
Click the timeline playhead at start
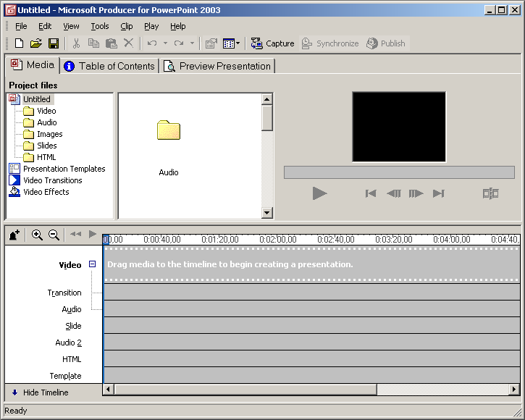tap(106, 239)
